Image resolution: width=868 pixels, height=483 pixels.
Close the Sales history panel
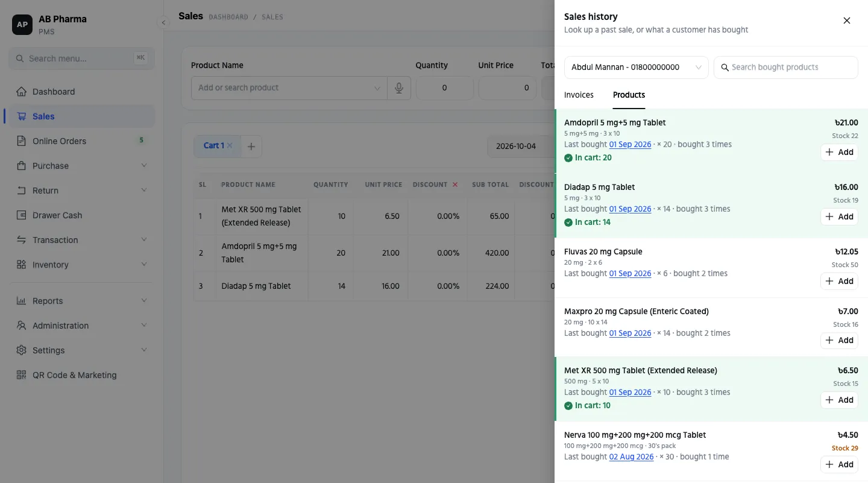coord(846,21)
